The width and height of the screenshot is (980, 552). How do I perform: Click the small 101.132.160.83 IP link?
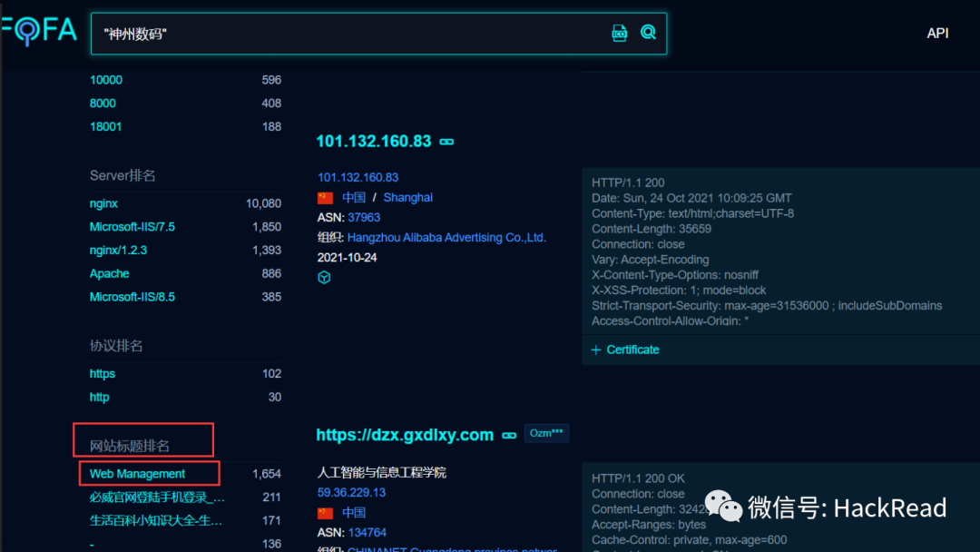pyautogui.click(x=358, y=178)
